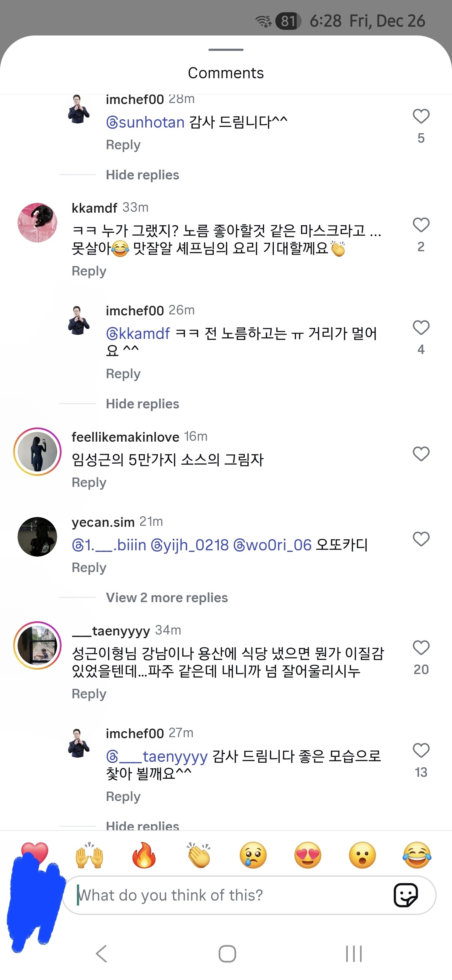The height and width of the screenshot is (980, 452).
Task: Open ___taenyyyy's profile picture
Action: [37, 645]
